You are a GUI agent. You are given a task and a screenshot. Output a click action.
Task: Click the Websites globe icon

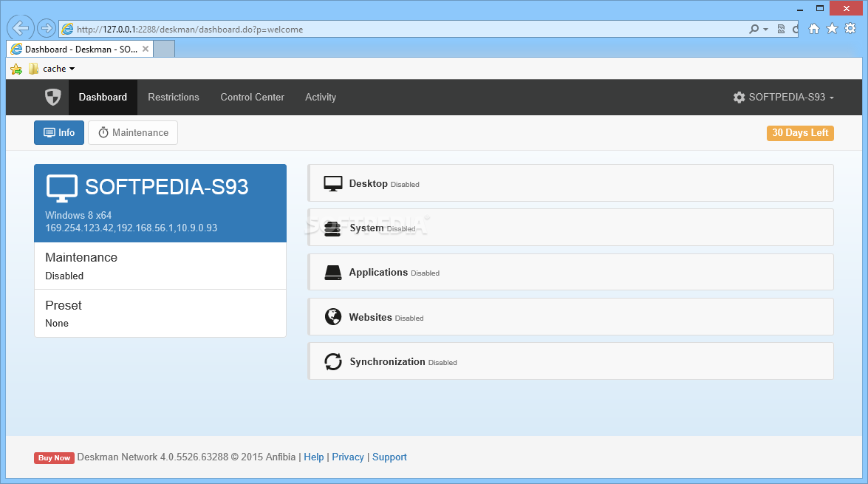click(x=332, y=317)
